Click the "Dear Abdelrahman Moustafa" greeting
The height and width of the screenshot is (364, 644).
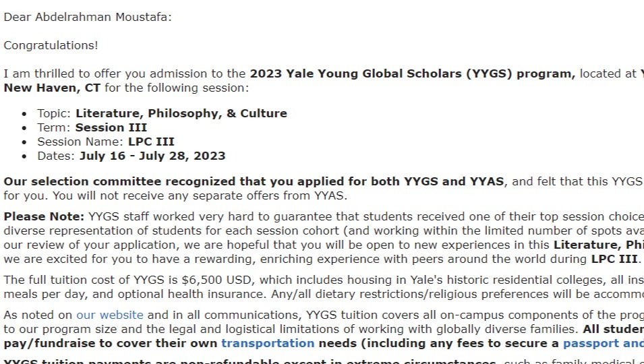88,18
